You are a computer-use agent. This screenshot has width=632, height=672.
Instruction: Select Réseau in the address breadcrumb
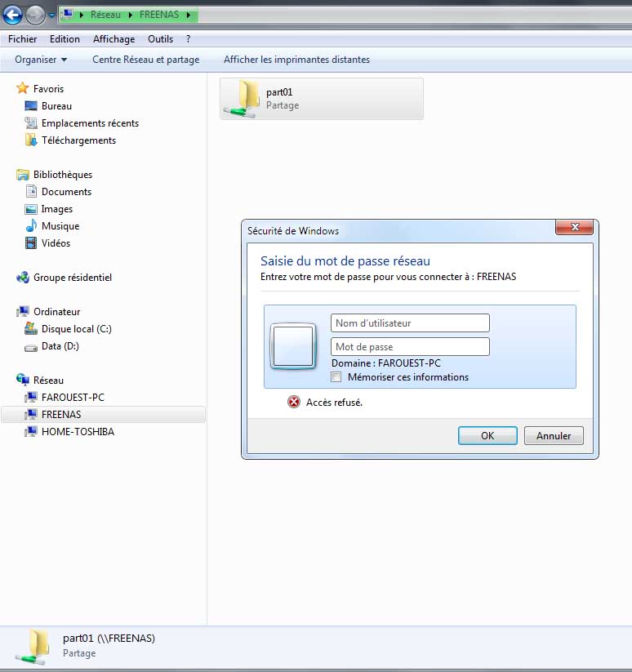coord(105,15)
